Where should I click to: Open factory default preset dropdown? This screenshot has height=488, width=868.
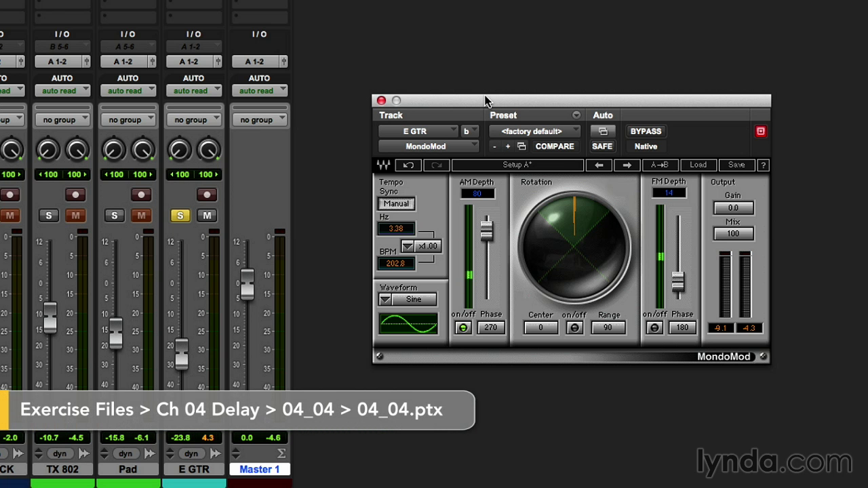tap(535, 131)
